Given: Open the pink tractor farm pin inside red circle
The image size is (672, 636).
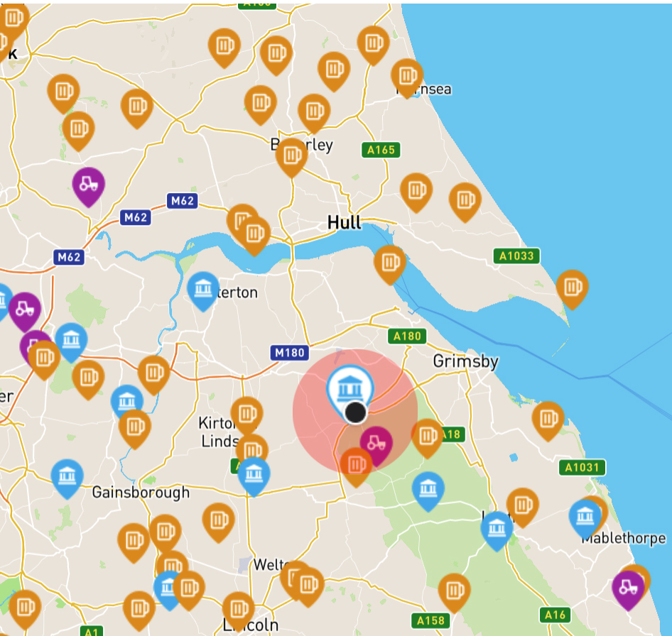Looking at the screenshot, I should [376, 443].
